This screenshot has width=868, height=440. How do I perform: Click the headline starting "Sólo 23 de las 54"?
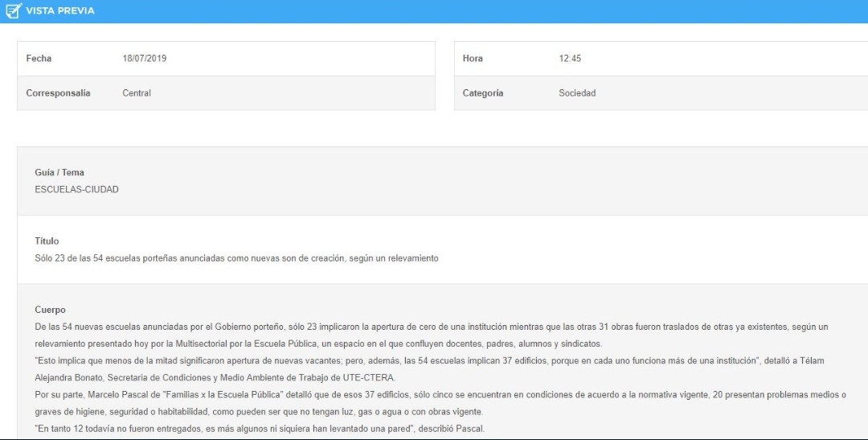(236, 258)
